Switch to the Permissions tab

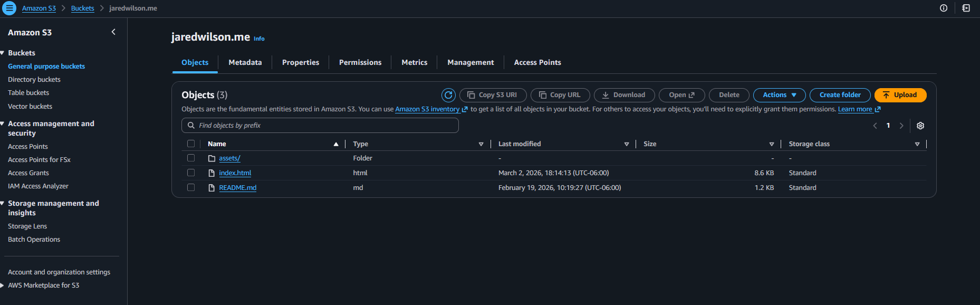coord(360,62)
